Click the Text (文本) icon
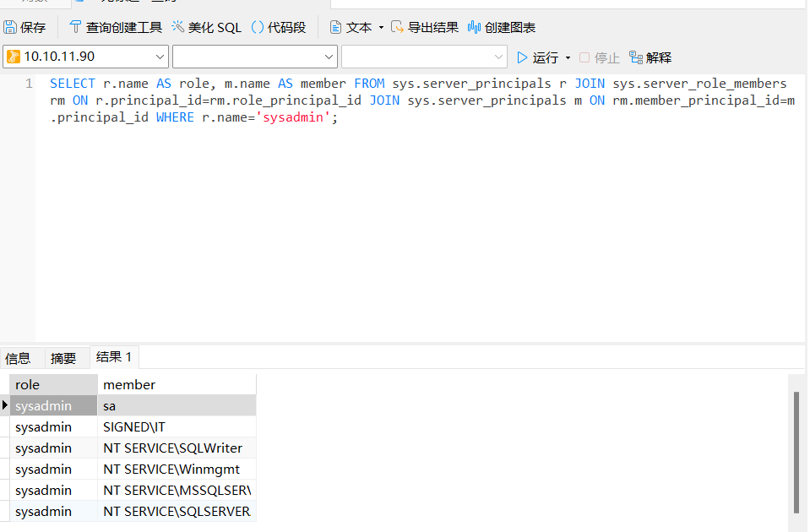The width and height of the screenshot is (810, 532). point(336,28)
